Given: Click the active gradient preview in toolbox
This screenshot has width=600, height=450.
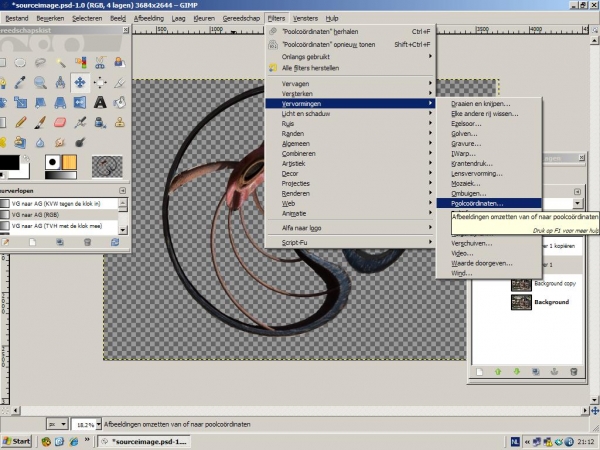Looking at the screenshot, I should coord(61,175).
